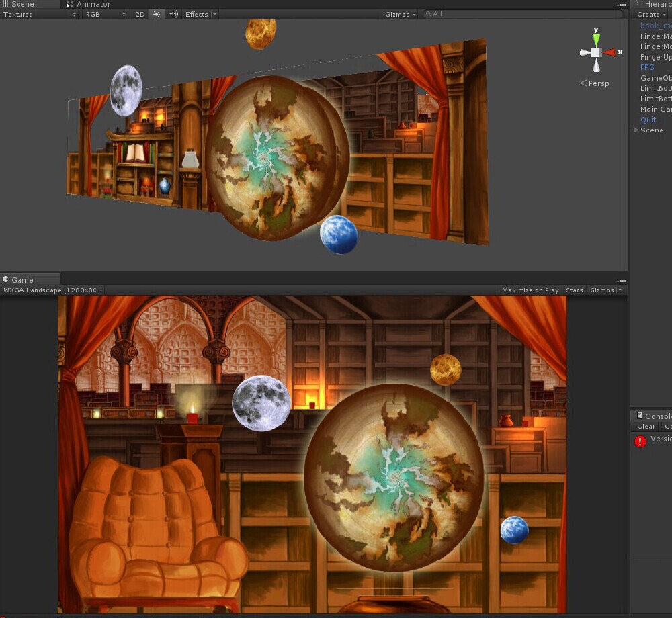Toggle Gizmos in the Game view

tap(601, 290)
